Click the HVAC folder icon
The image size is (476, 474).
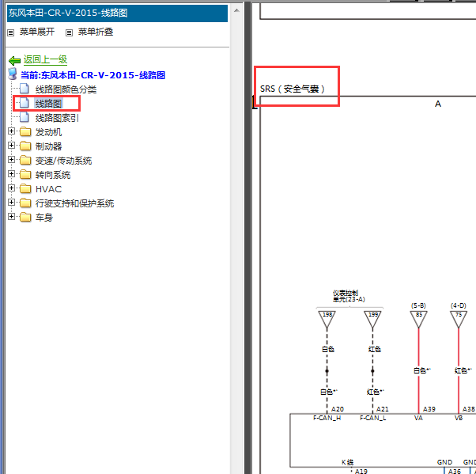[x=25, y=189]
